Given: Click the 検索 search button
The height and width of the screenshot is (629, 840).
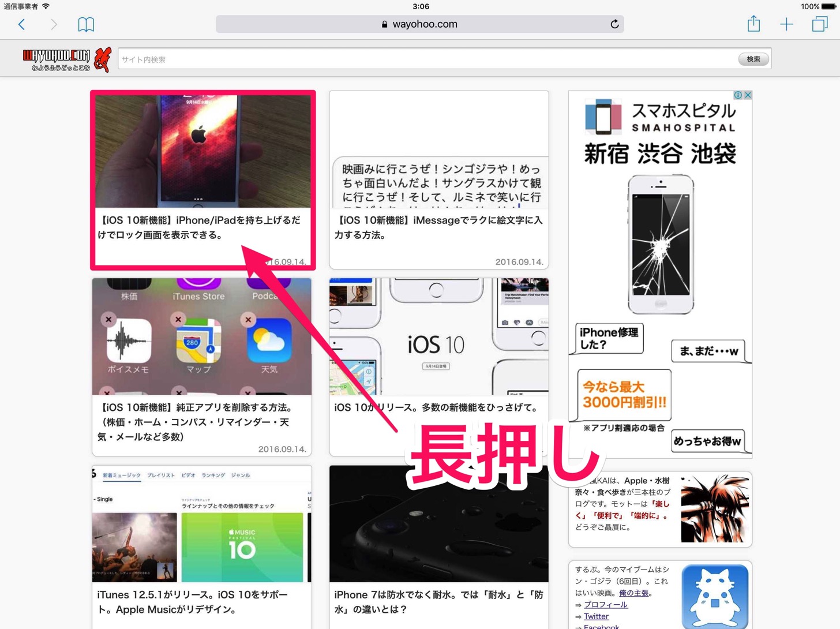Looking at the screenshot, I should point(753,59).
